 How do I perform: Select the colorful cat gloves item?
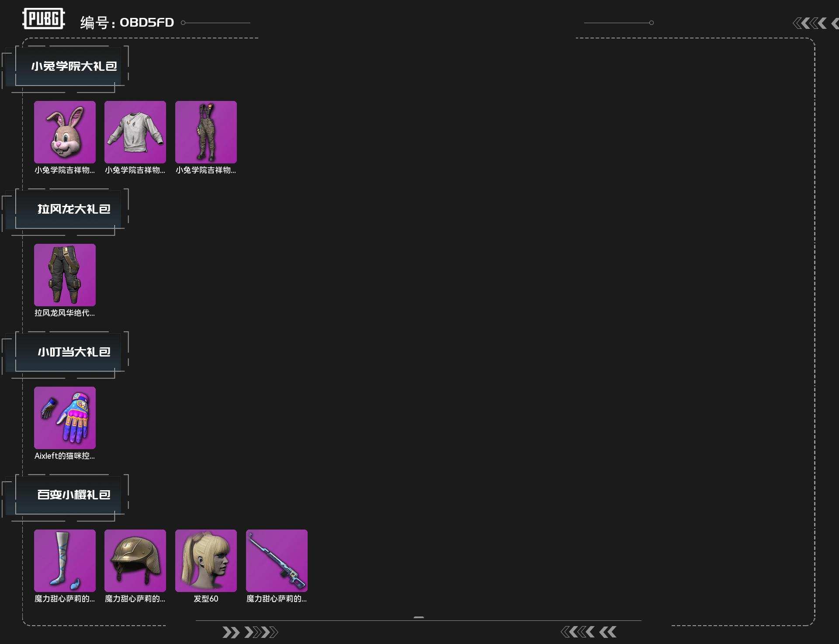pyautogui.click(x=65, y=418)
